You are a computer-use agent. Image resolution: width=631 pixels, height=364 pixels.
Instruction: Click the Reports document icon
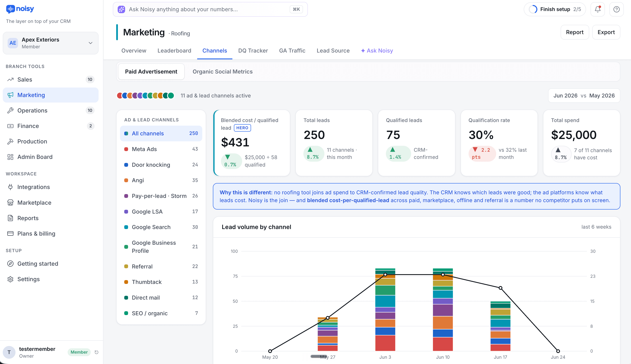[10, 218]
